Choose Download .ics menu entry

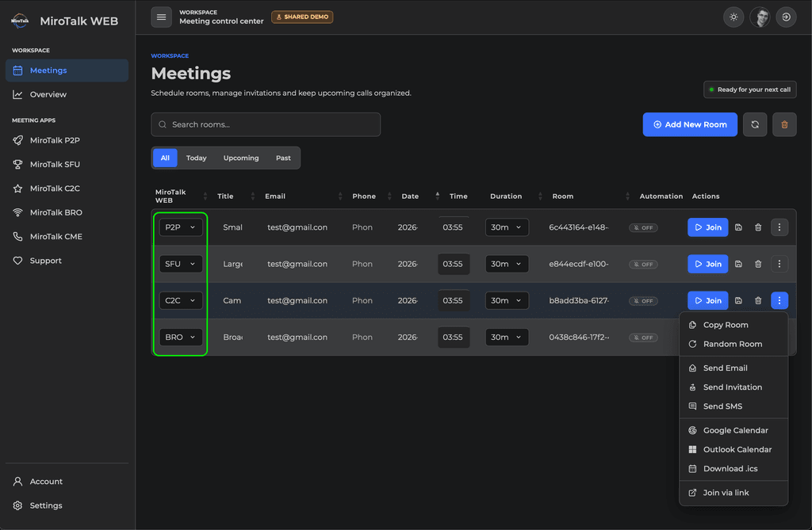click(x=733, y=469)
